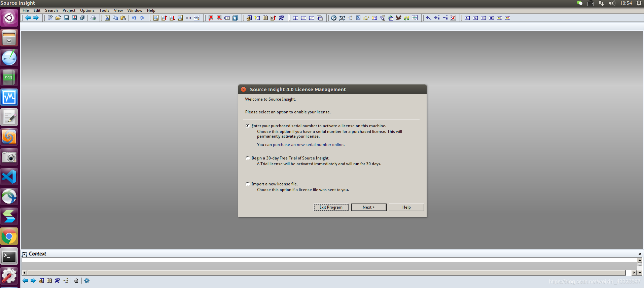
Task: Select the serial number activation option
Action: (248, 126)
